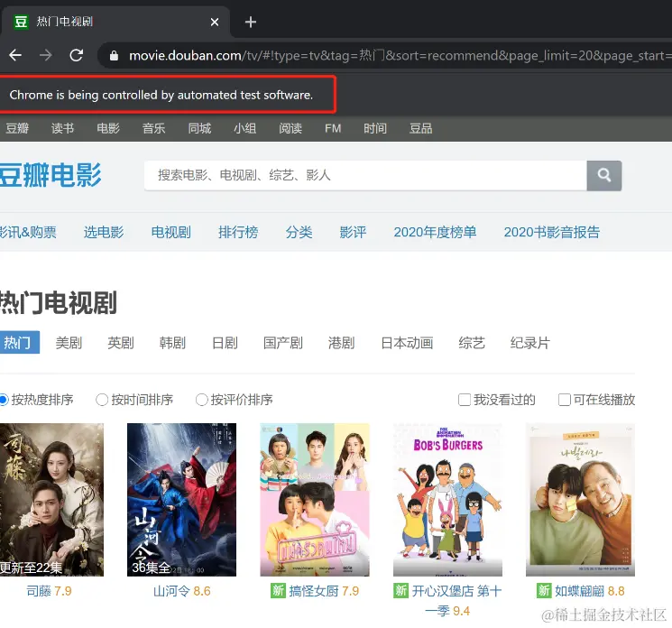The height and width of the screenshot is (628, 672).
Task: Click the browser address bar URL
Action: pos(399,55)
